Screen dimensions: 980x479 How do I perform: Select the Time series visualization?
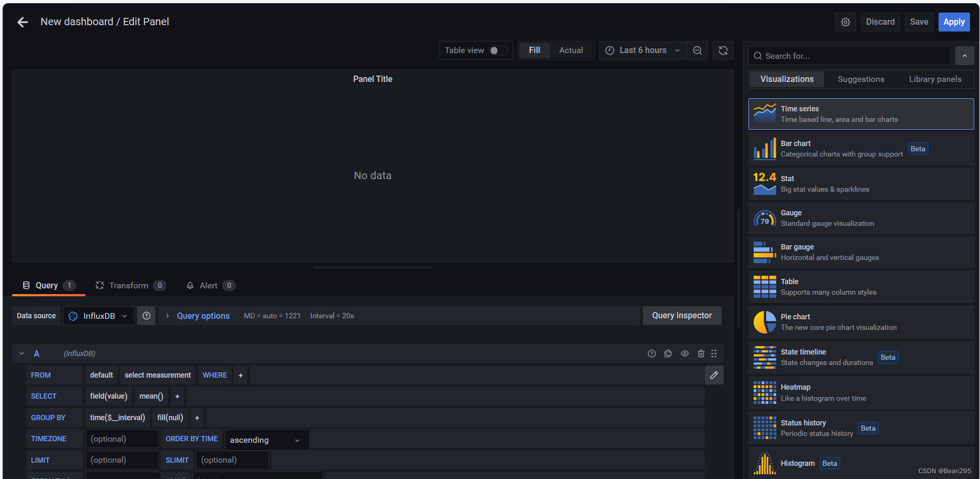point(861,114)
